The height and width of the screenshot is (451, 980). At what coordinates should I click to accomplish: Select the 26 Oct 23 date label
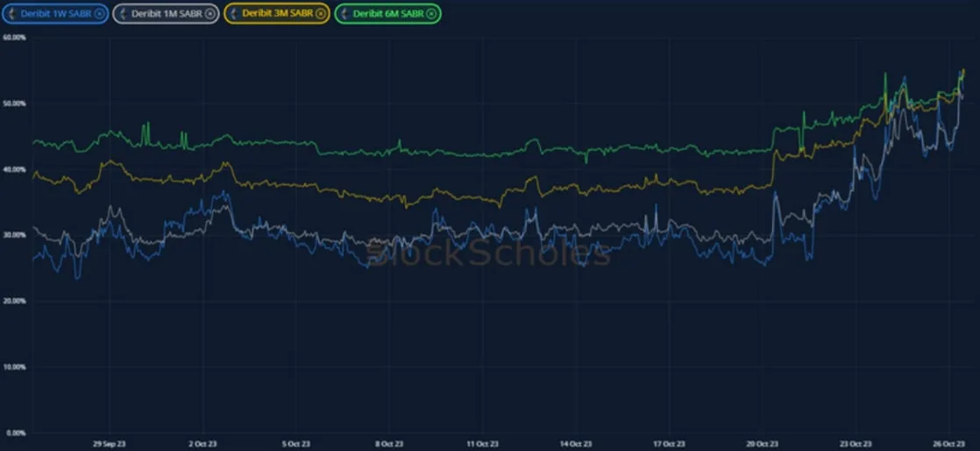[x=948, y=444]
